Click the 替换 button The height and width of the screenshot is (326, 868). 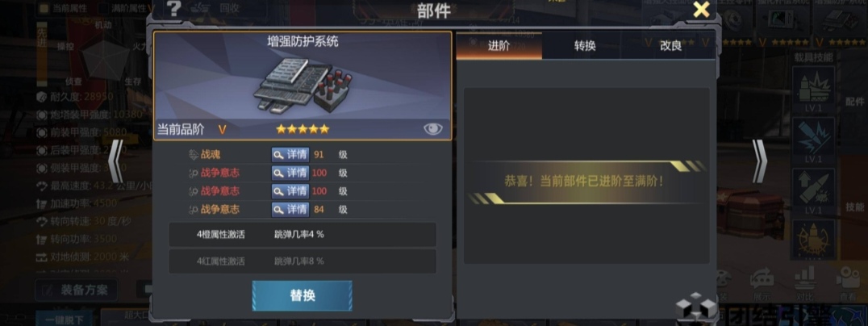click(303, 295)
